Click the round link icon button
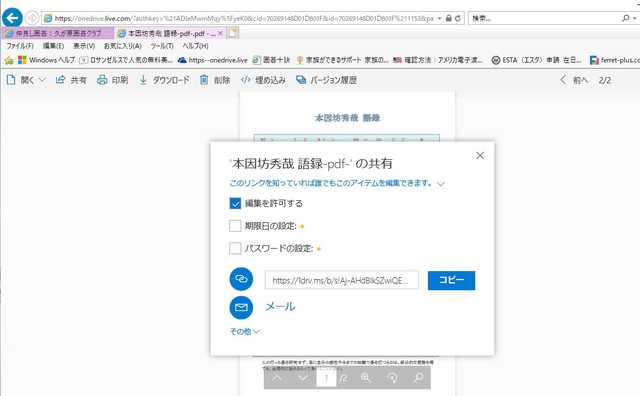 pyautogui.click(x=241, y=279)
